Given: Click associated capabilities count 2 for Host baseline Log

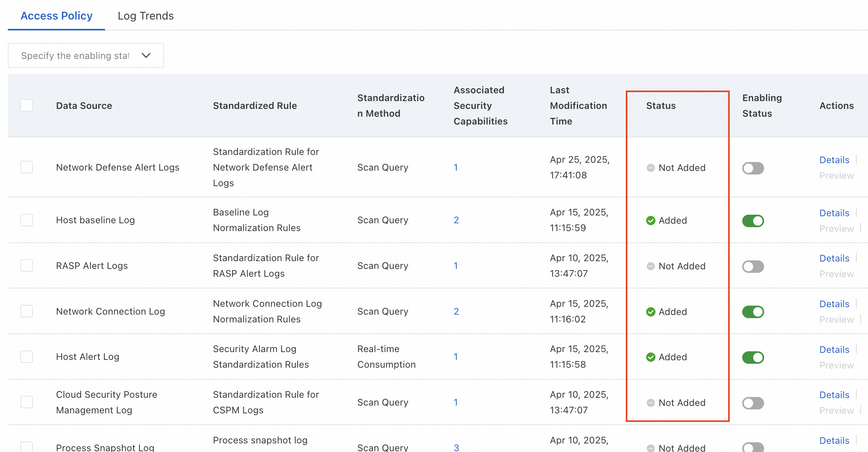Looking at the screenshot, I should pos(456,220).
